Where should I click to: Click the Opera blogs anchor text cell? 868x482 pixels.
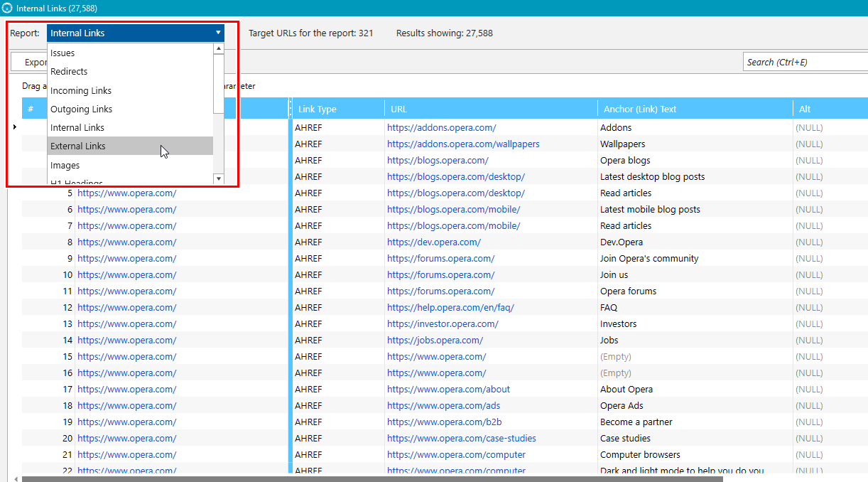[695, 160]
